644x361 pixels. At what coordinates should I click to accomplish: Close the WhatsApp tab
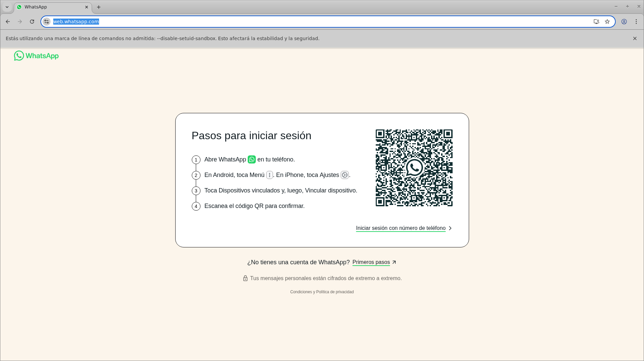coord(87,7)
